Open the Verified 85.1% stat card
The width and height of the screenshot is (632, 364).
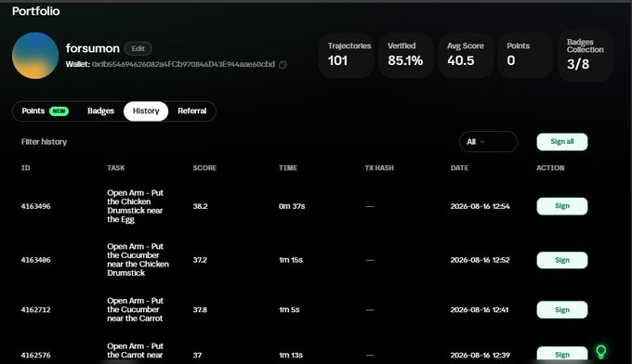point(405,56)
